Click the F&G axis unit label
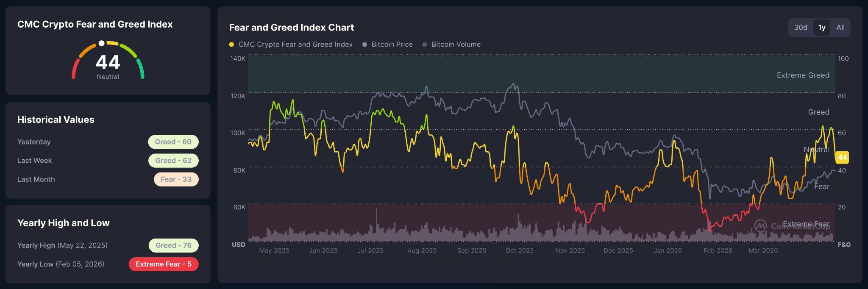 pos(844,245)
